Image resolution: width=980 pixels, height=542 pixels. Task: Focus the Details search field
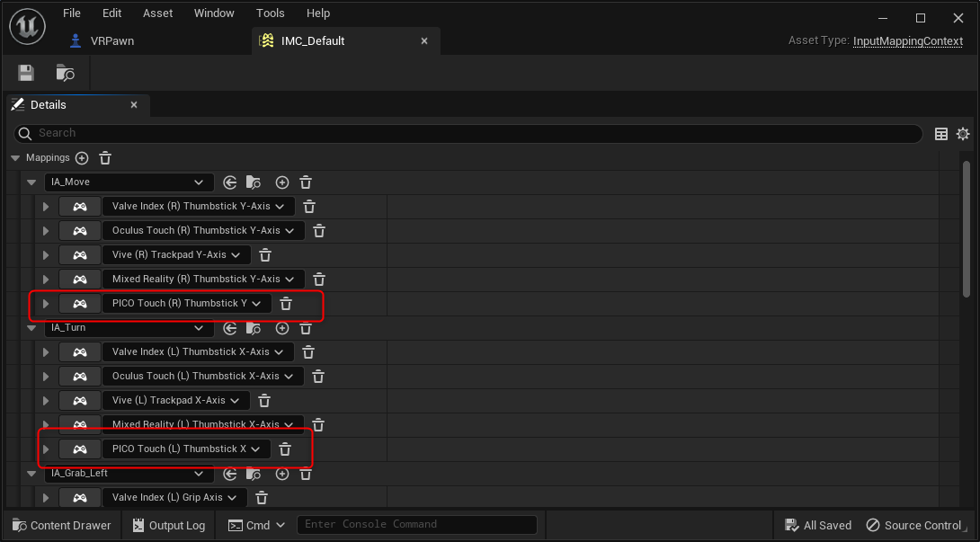pyautogui.click(x=468, y=133)
